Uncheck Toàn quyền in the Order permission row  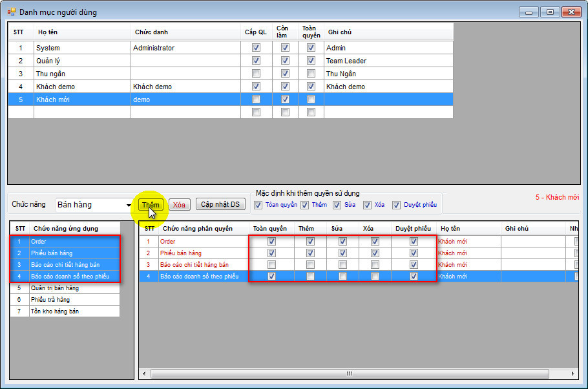coord(271,241)
